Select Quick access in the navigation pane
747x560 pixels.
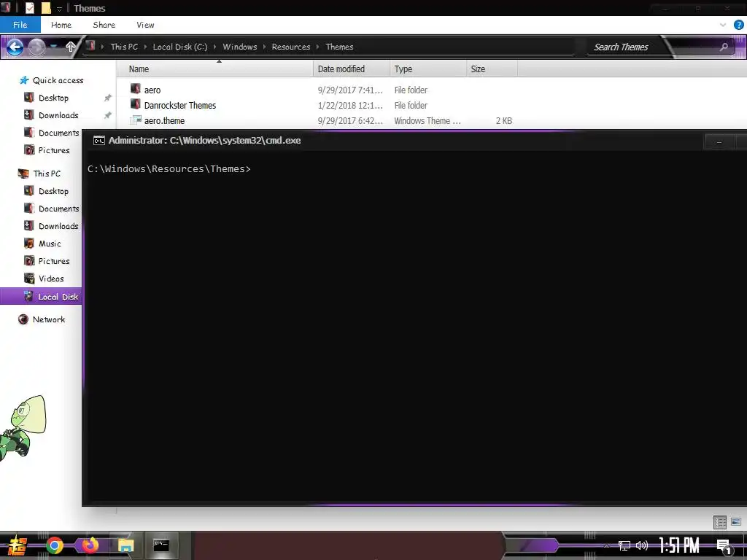pyautogui.click(x=58, y=80)
